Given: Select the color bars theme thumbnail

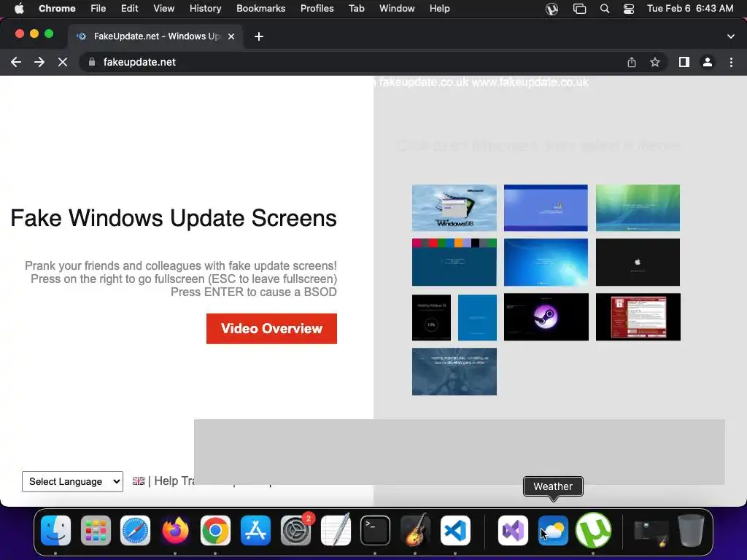Looking at the screenshot, I should point(454,262).
